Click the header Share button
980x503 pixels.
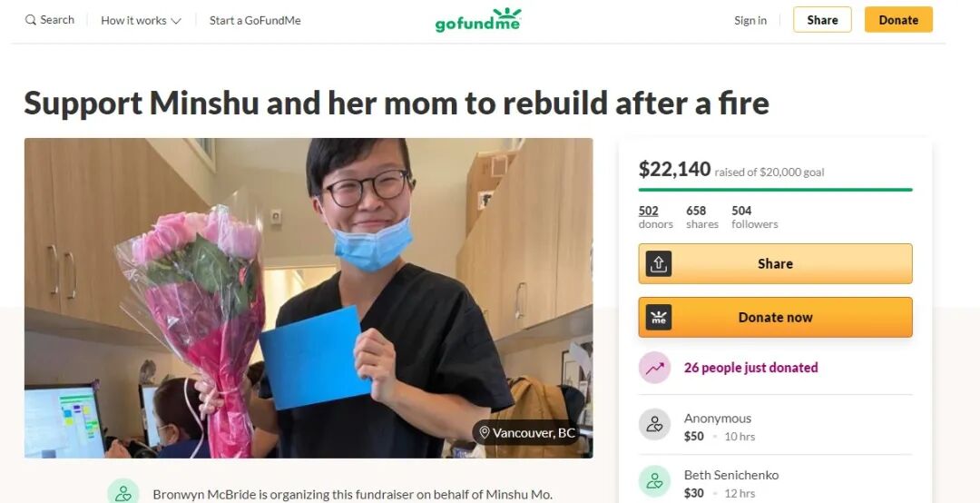pyautogui.click(x=822, y=20)
